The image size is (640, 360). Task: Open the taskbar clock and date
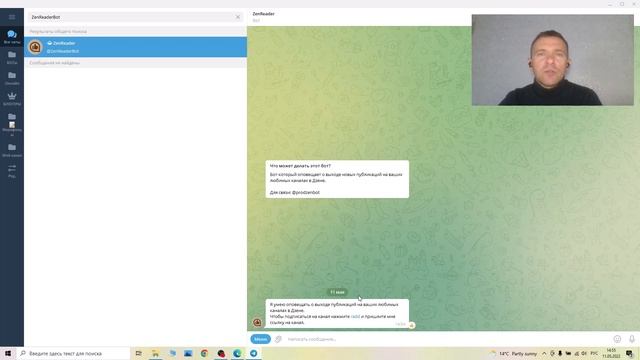611,353
